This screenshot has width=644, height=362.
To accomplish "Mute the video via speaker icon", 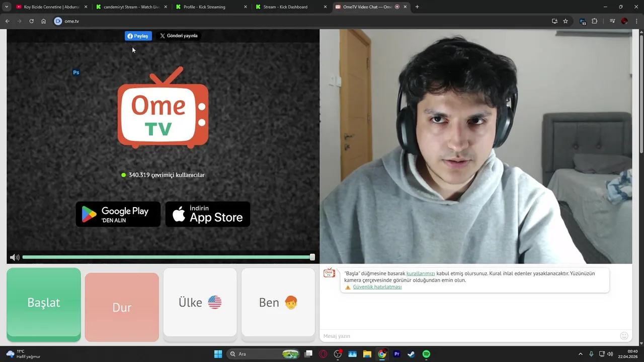I will pos(15,257).
